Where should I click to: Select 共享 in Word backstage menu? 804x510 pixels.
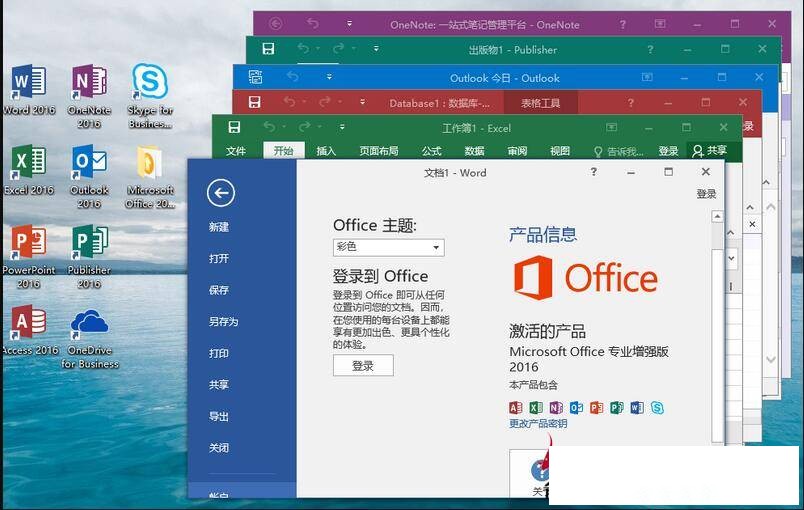(x=219, y=384)
